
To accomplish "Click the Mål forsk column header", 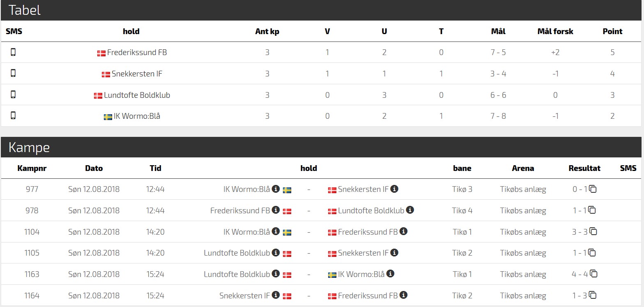I will 555,31.
